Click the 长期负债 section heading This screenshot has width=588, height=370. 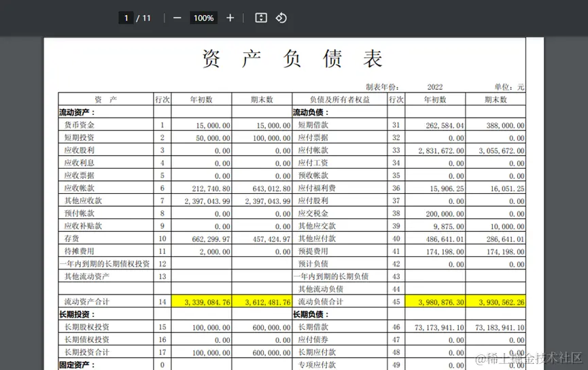(311, 314)
